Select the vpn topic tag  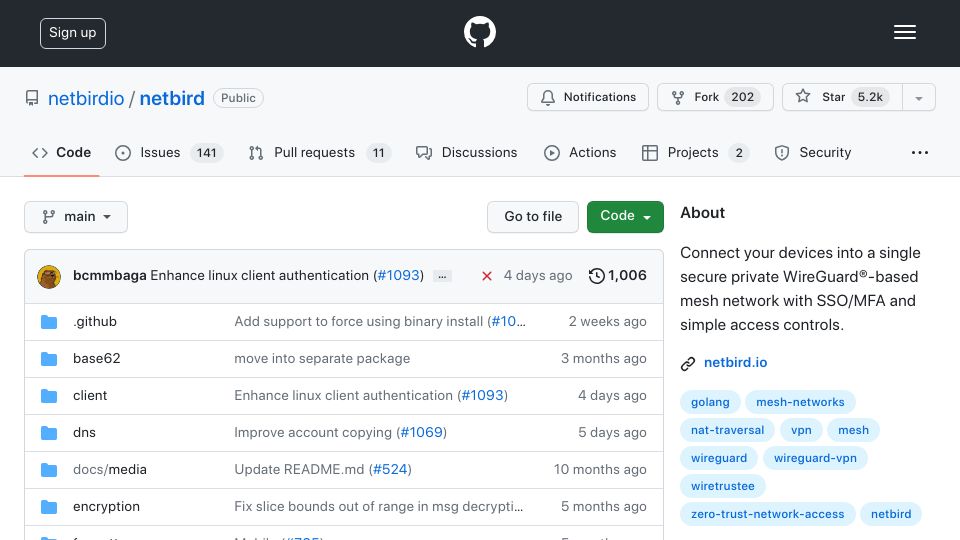[801, 430]
